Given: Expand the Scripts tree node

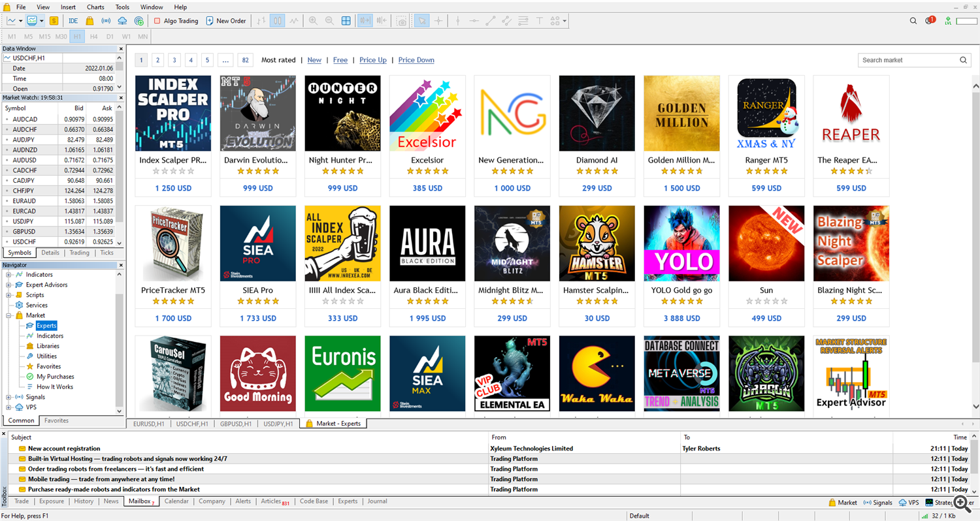Looking at the screenshot, I should tap(8, 295).
